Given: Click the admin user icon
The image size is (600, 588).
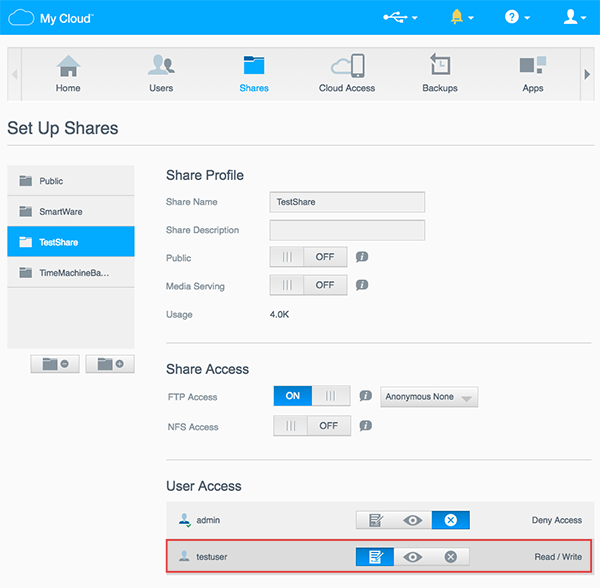Looking at the screenshot, I should tap(185, 520).
